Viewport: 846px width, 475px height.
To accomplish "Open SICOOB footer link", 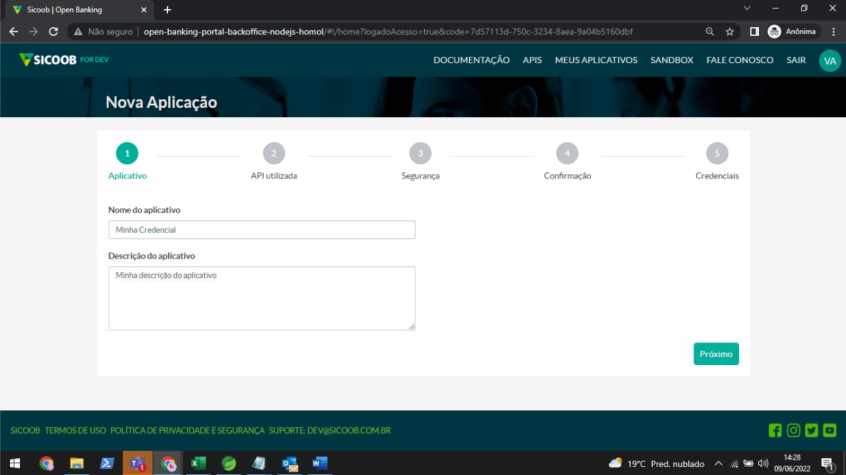I will [25, 430].
